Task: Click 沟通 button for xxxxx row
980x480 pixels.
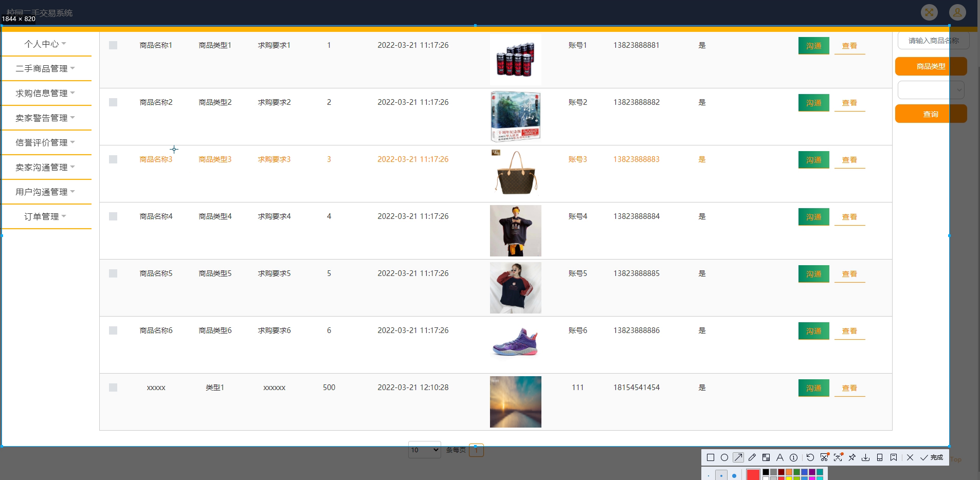Action: [813, 388]
